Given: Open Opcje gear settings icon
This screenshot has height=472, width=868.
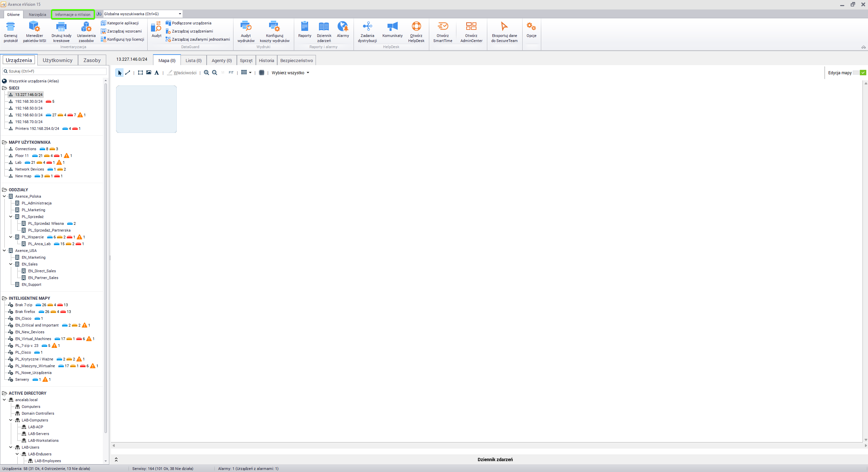Looking at the screenshot, I should tap(531, 27).
